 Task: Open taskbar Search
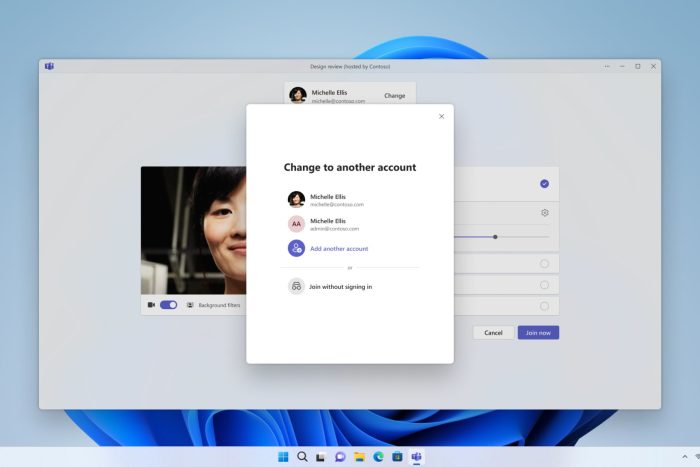pyautogui.click(x=302, y=457)
